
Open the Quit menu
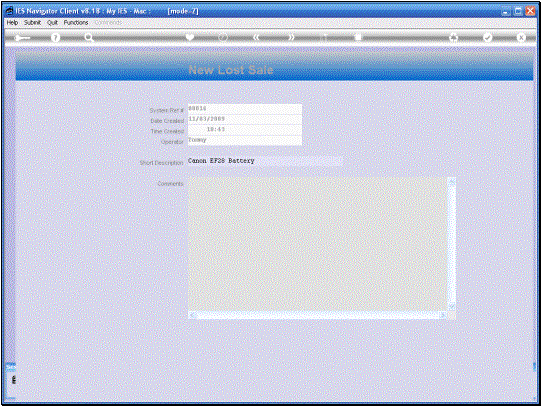coord(52,22)
